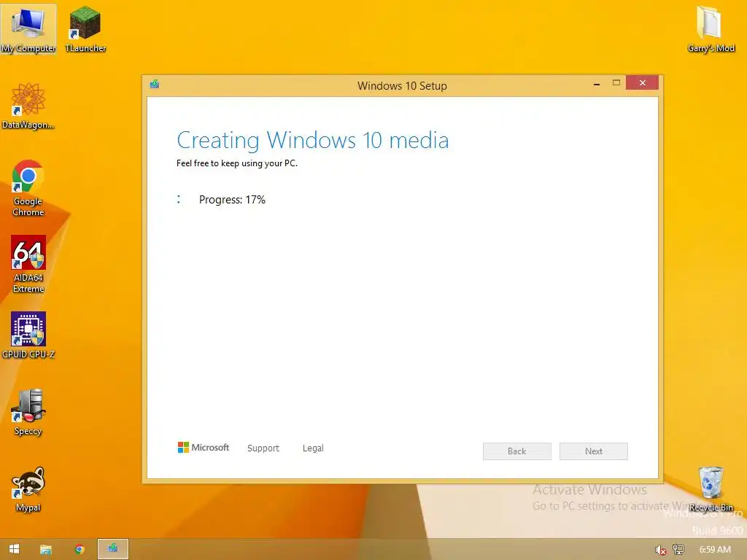The width and height of the screenshot is (747, 560).
Task: Select the Google Chrome desktop shortcut
Action: pos(28,187)
